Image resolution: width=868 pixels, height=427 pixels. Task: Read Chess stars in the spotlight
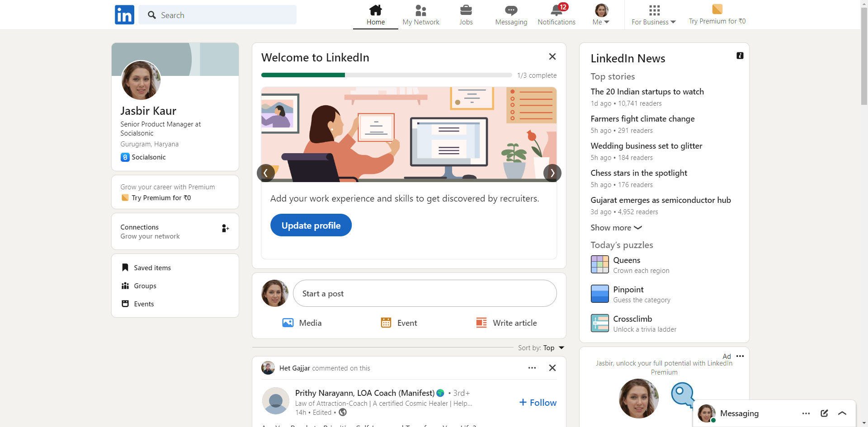639,173
